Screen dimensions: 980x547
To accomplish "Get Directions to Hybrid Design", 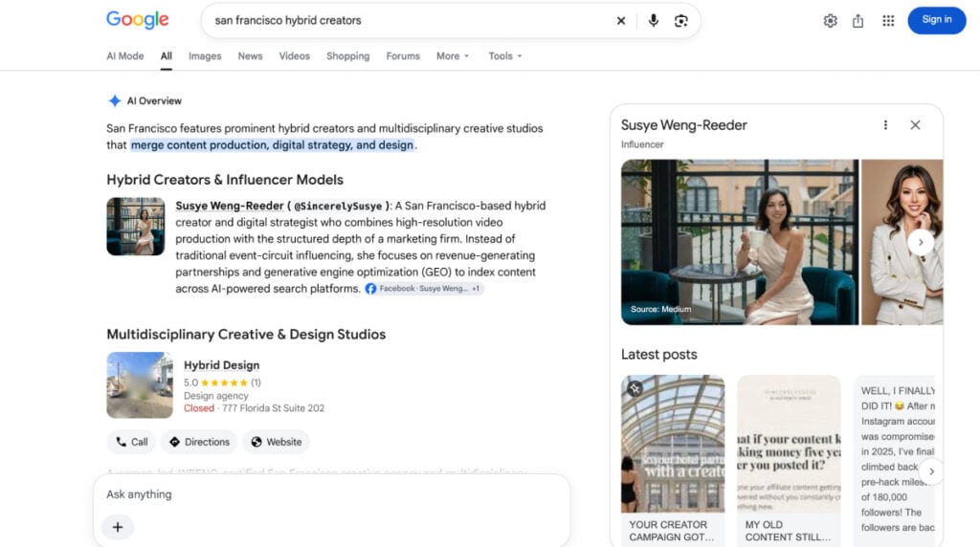I will click(x=199, y=442).
